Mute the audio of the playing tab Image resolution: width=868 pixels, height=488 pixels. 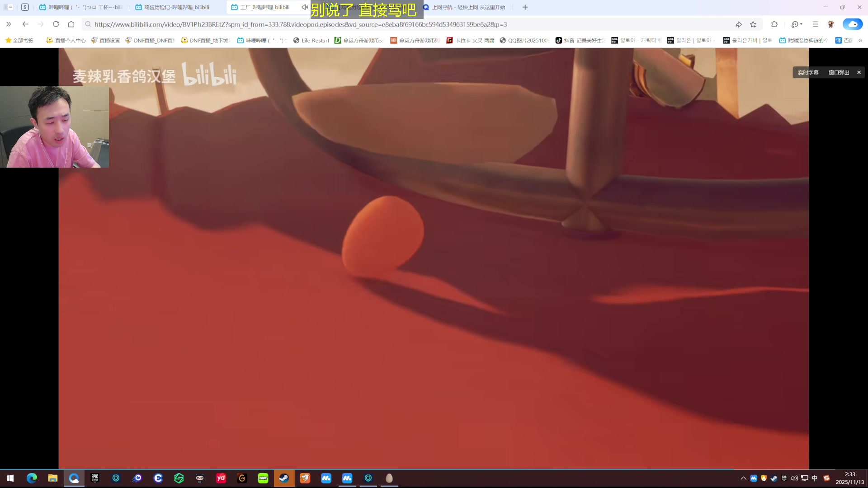305,7
